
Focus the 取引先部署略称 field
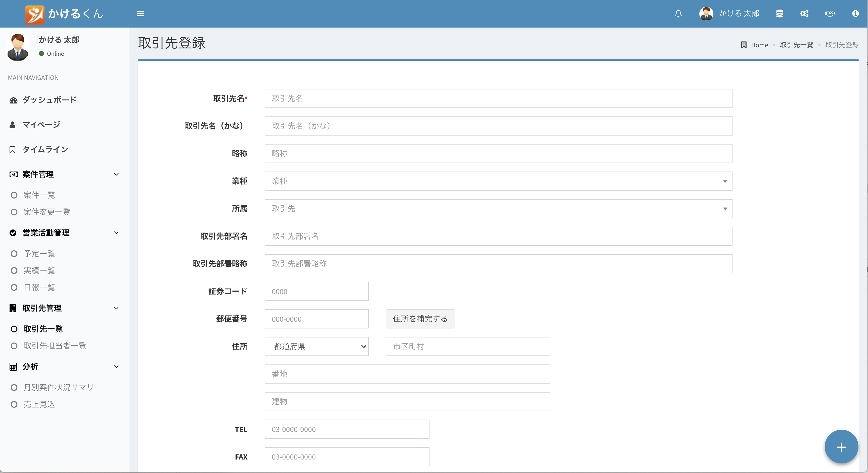[x=498, y=264]
